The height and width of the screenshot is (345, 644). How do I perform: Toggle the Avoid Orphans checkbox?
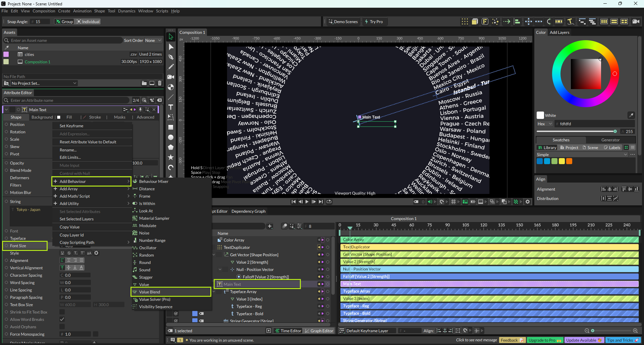click(x=62, y=327)
